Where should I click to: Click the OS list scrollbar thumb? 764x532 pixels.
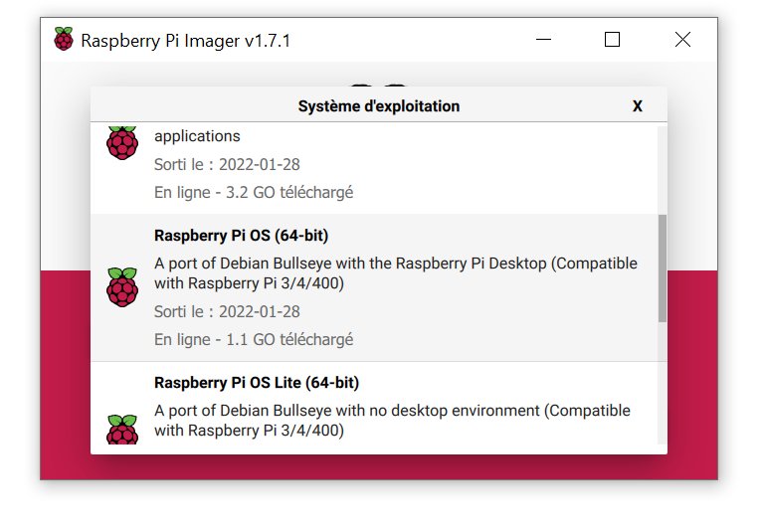(x=663, y=267)
